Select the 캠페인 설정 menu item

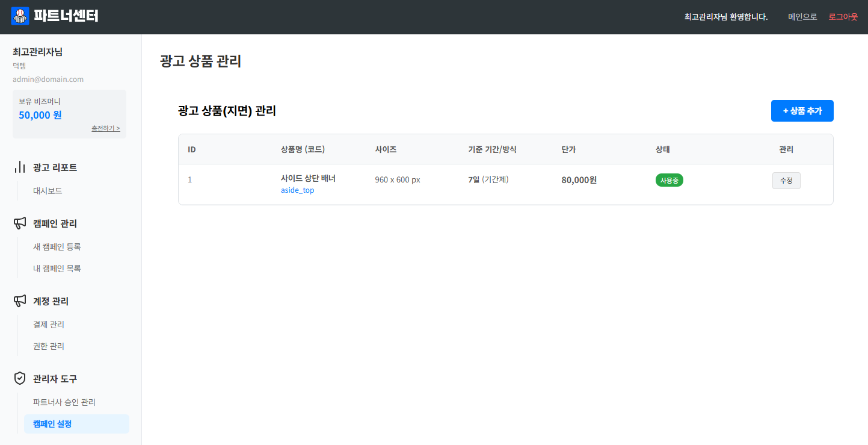click(x=52, y=424)
